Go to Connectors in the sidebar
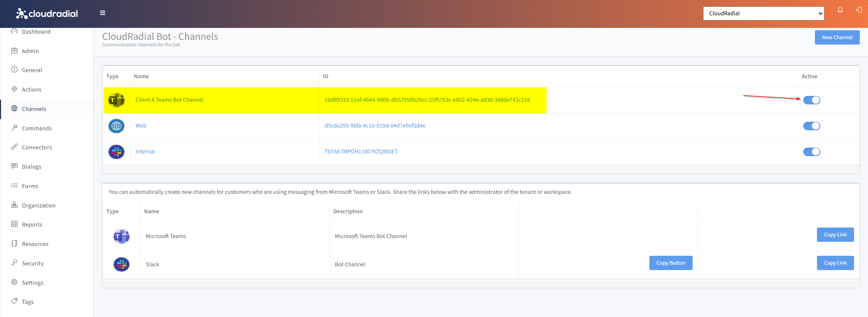This screenshot has width=868, height=317. (x=37, y=147)
